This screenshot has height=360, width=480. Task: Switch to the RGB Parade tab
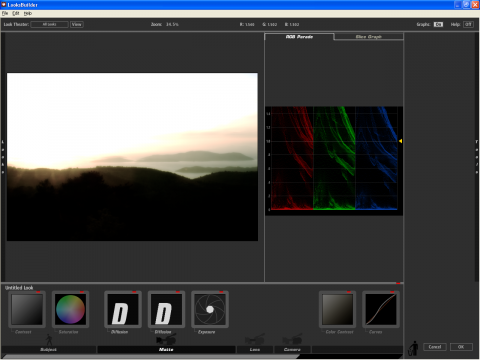pos(299,37)
